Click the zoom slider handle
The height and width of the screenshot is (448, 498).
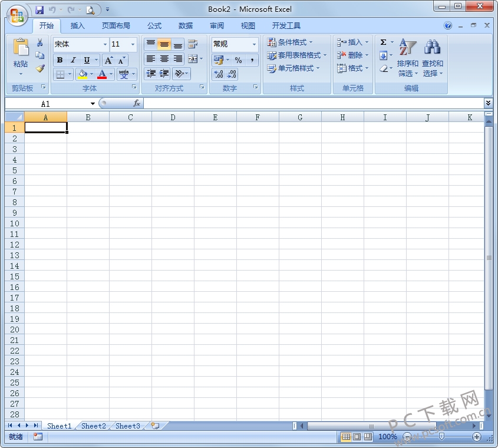pyautogui.click(x=441, y=437)
